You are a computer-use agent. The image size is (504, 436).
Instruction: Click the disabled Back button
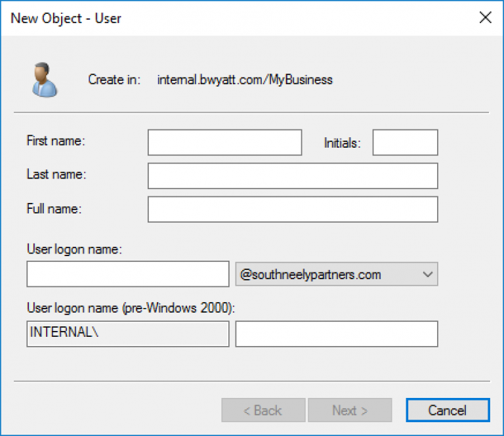pyautogui.click(x=263, y=410)
